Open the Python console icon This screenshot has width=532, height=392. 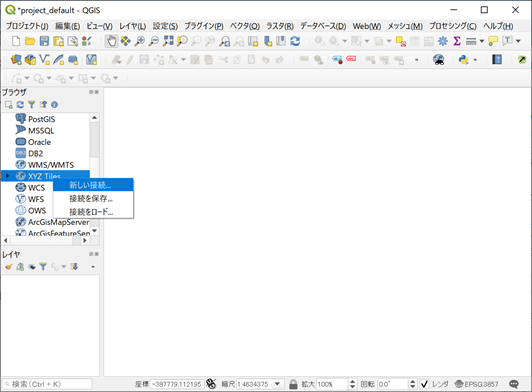(463, 60)
